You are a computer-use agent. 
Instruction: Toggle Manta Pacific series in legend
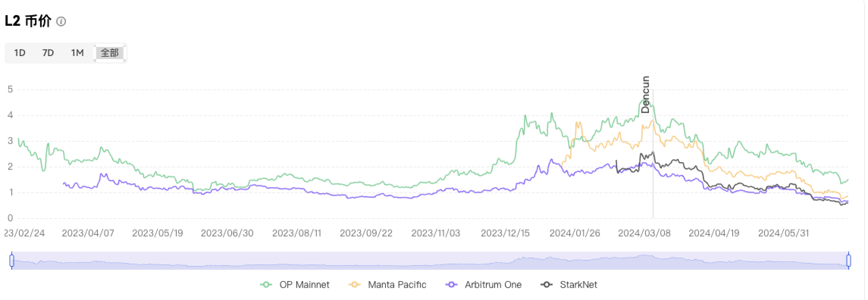397,284
